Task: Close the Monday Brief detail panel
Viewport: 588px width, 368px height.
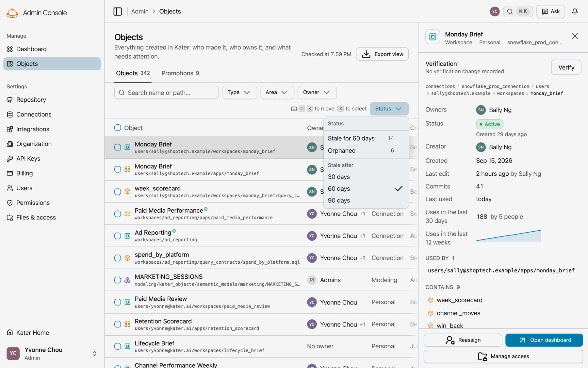Action: point(575,36)
